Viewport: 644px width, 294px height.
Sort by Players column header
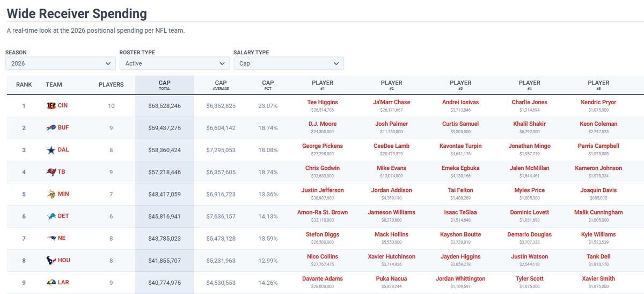pos(111,84)
